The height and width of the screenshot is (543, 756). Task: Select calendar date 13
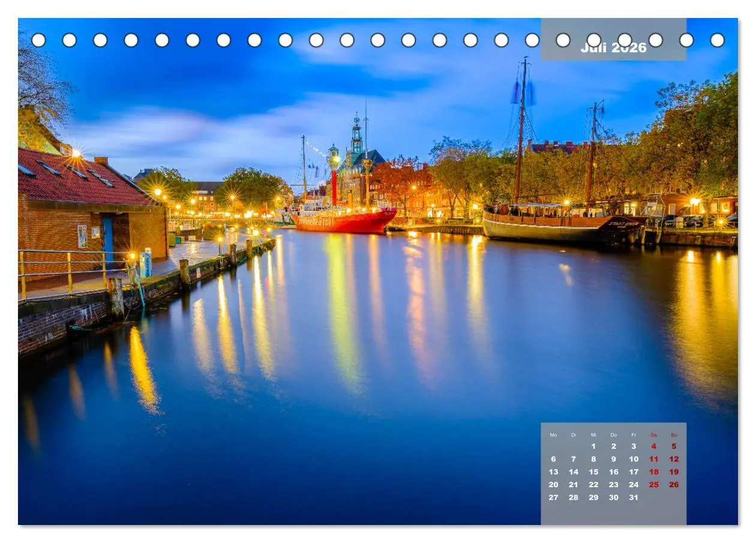[x=553, y=472]
